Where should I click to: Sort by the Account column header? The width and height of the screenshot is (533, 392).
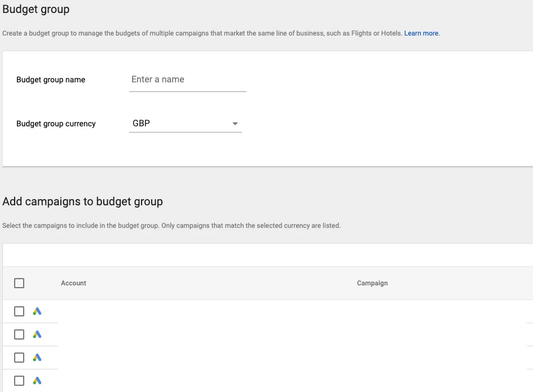pyautogui.click(x=73, y=283)
